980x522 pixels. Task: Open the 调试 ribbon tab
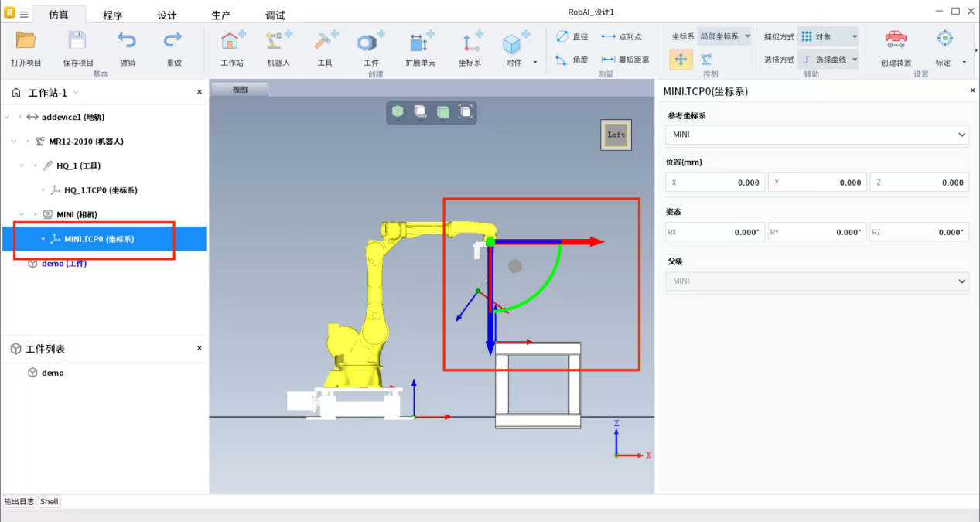(x=275, y=15)
